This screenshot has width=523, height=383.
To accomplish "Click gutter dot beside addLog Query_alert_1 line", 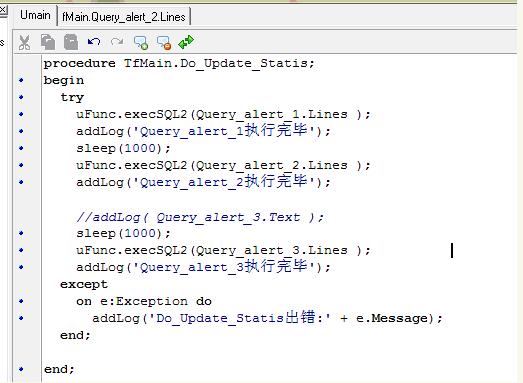I will point(22,131).
